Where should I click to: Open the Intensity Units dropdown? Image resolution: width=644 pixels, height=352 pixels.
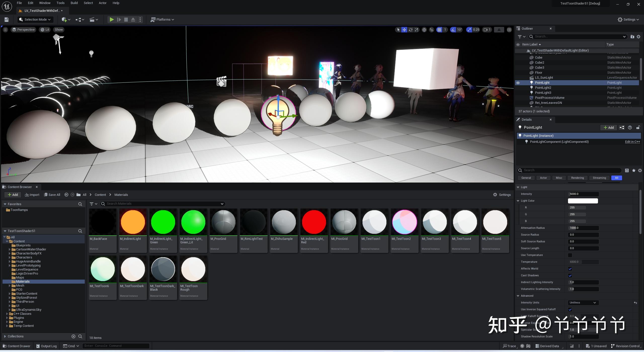click(x=583, y=303)
